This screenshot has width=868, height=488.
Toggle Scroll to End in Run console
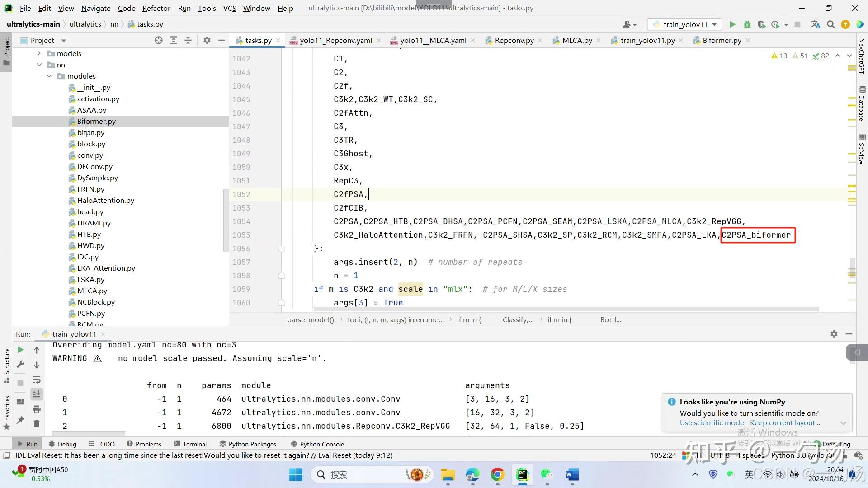pyautogui.click(x=37, y=394)
